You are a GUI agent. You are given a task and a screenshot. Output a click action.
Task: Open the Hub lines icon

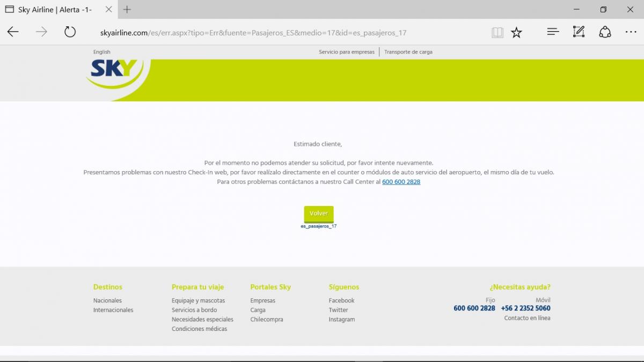(553, 32)
